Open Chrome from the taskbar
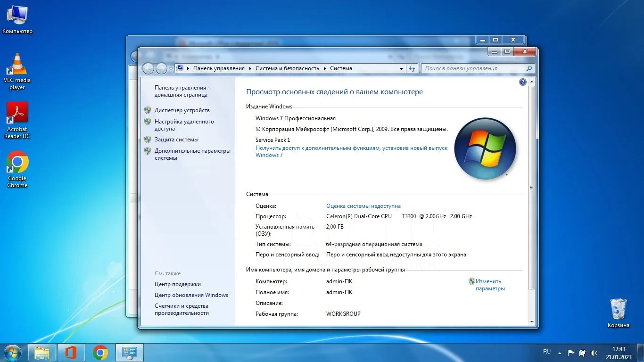Screen dimensions: 644x362 [100, 353]
